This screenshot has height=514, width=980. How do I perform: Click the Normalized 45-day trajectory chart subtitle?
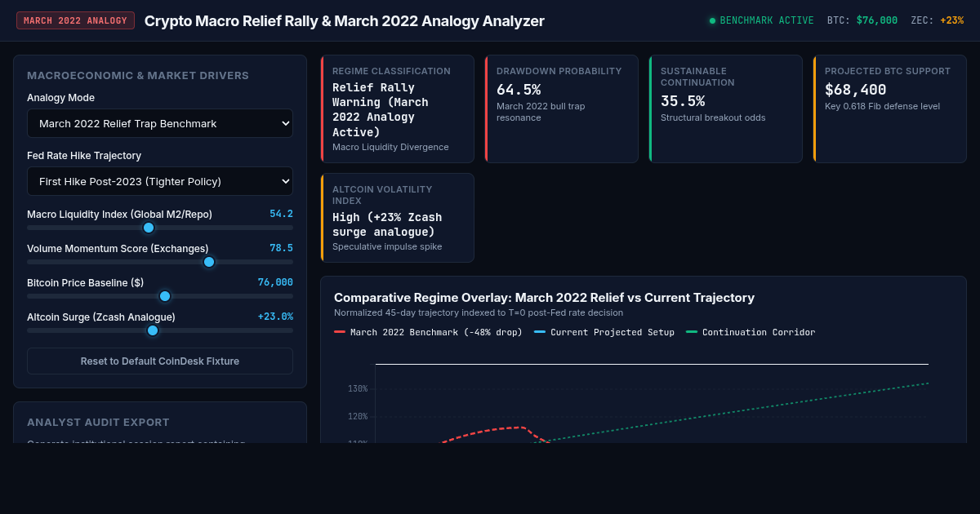click(479, 312)
